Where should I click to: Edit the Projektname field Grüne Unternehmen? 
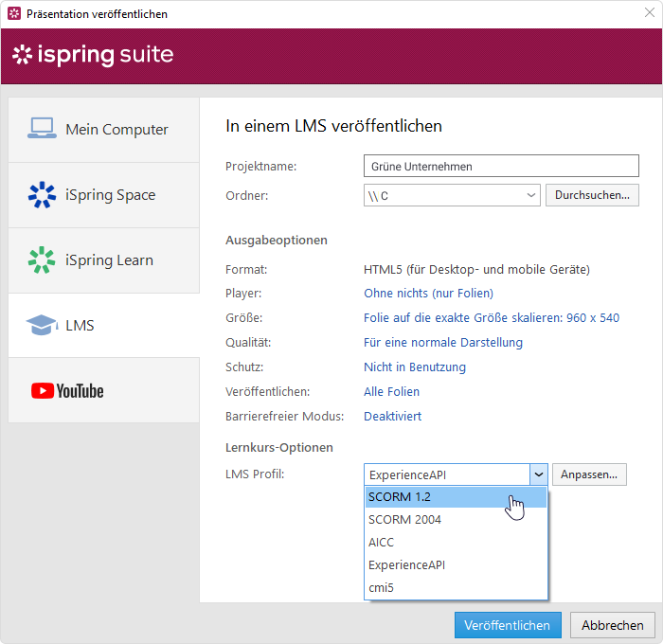(501, 166)
